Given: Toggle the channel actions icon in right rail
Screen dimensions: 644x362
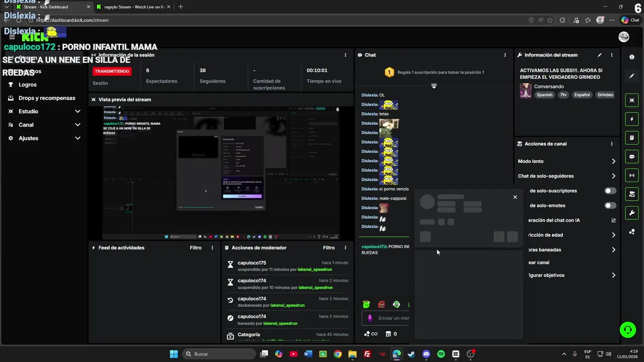Looking at the screenshot, I should pos(632,194).
